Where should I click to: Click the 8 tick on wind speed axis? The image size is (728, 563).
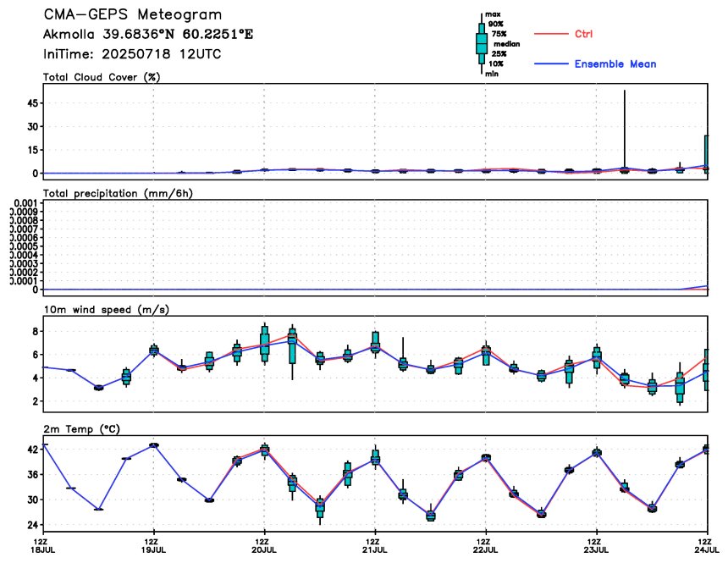point(36,331)
